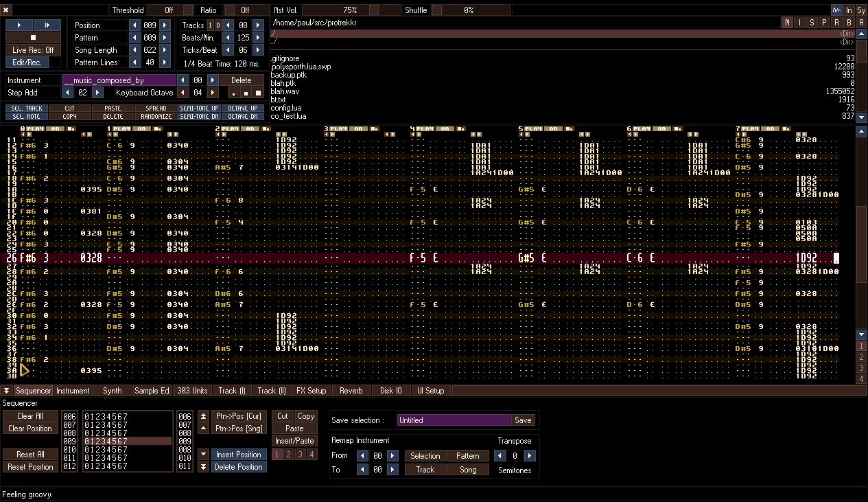This screenshot has width=868, height=502.
Task: Adjust the Shuffle 0% slider
Action: tap(471, 10)
